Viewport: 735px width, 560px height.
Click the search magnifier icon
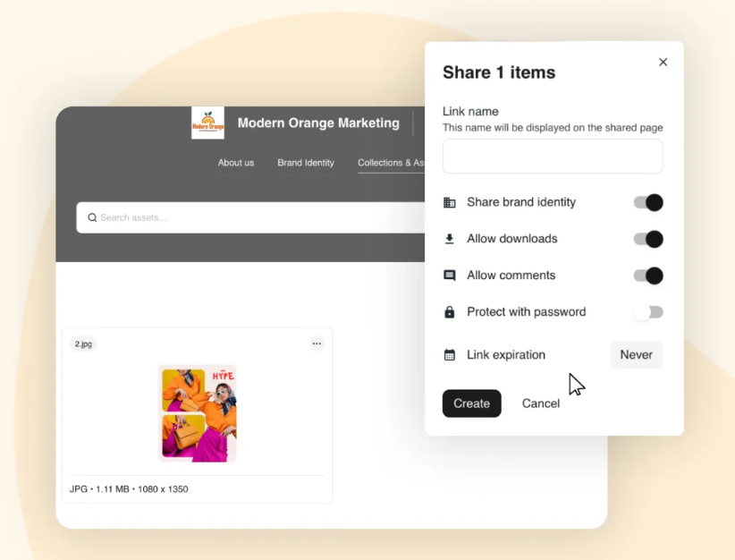coord(92,217)
